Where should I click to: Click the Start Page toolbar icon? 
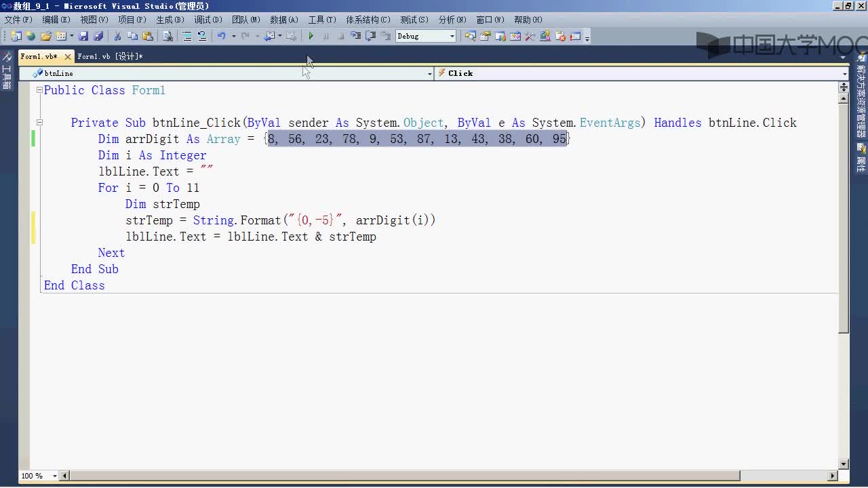(575, 36)
